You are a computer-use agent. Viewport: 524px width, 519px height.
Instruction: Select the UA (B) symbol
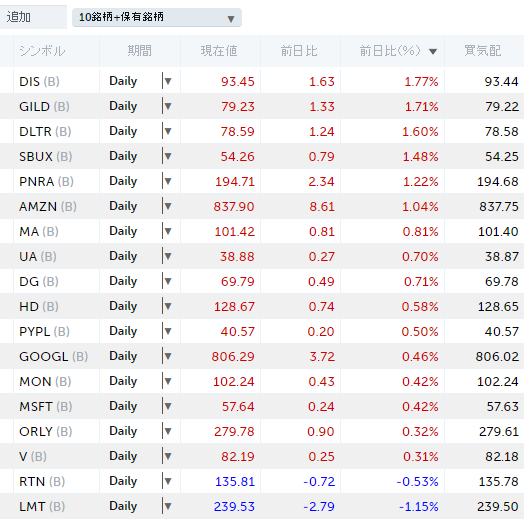pyautogui.click(x=38, y=257)
